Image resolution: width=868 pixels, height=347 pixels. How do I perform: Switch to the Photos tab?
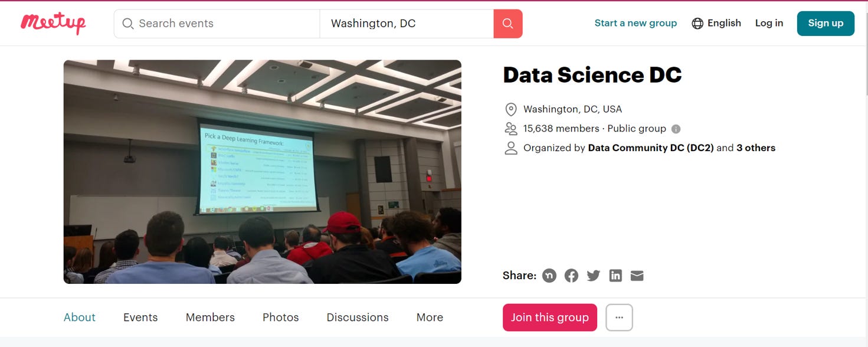(280, 317)
